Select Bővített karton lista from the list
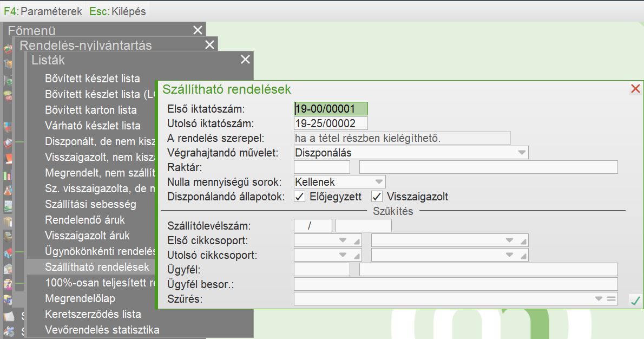Screen dimensions: 644x339 (x=91, y=110)
